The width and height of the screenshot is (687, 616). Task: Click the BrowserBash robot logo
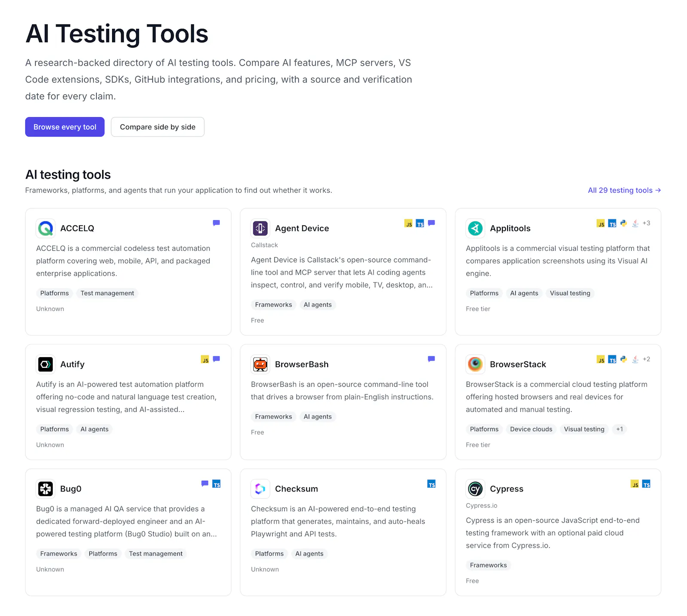tap(260, 364)
